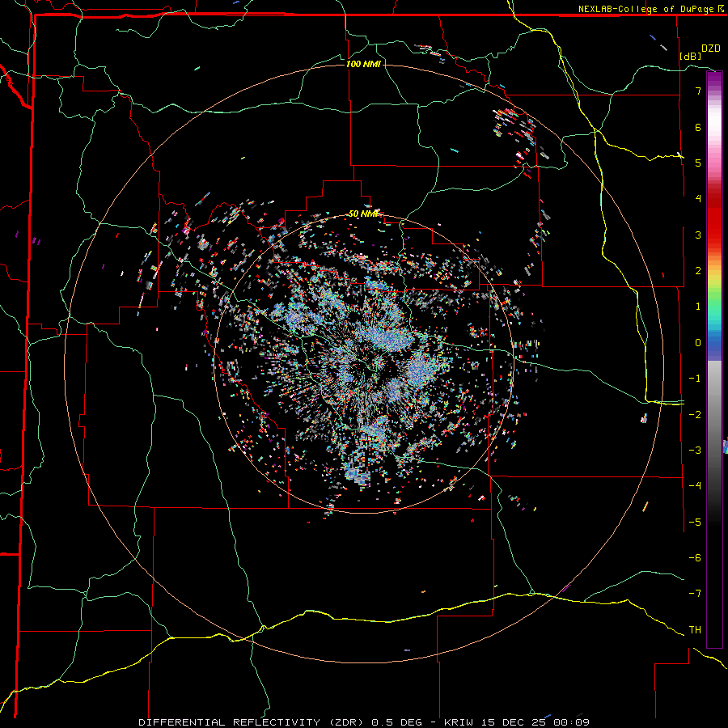The width and height of the screenshot is (728, 728).
Task: Click the Differential Reflectivity caption at bottom
Action: tap(364, 722)
